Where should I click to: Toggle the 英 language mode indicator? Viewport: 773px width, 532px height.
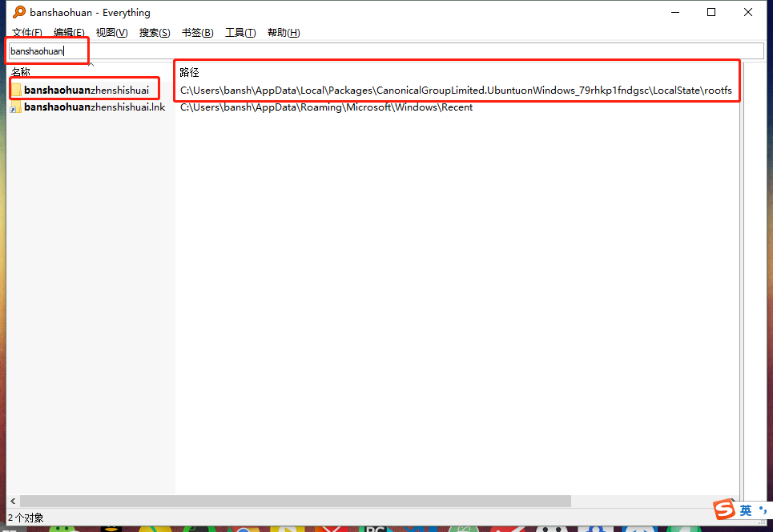point(746,510)
